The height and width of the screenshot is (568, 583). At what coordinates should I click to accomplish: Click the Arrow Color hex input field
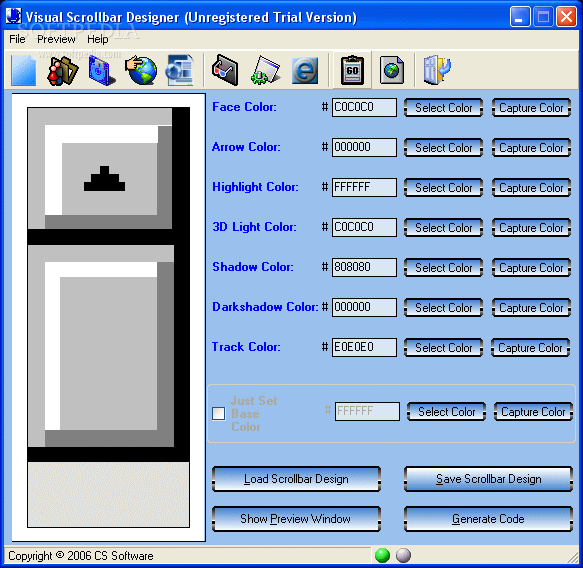pyautogui.click(x=364, y=147)
